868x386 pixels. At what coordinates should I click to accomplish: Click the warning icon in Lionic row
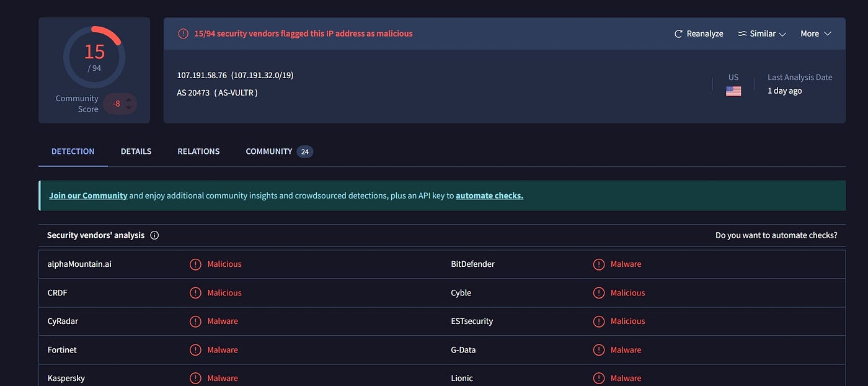(x=599, y=379)
